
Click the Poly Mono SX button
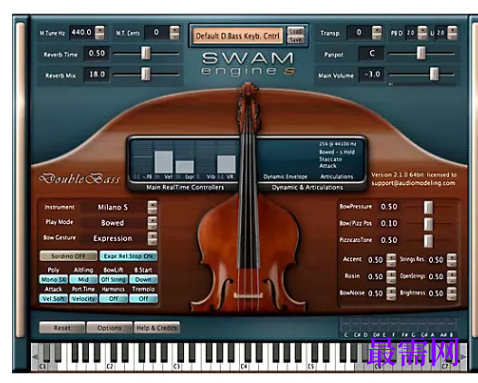pos(54,279)
